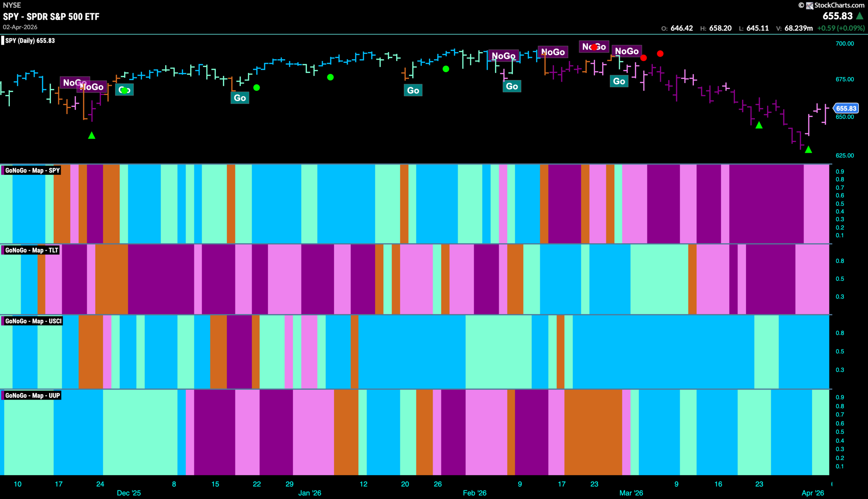Click the Go label in early February
Viewport: 868px width, 499px height.
click(512, 87)
